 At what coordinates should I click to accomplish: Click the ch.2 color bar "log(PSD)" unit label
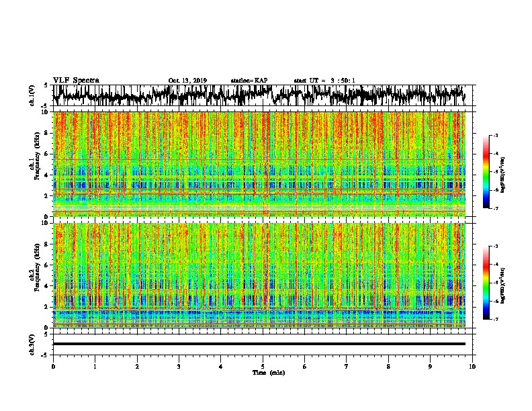coord(503,285)
